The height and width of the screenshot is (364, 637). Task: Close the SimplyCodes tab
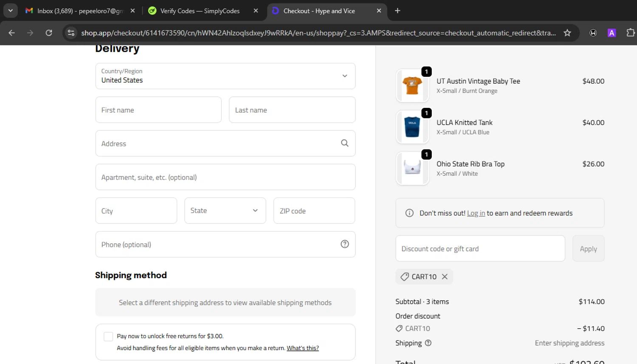[x=256, y=11]
